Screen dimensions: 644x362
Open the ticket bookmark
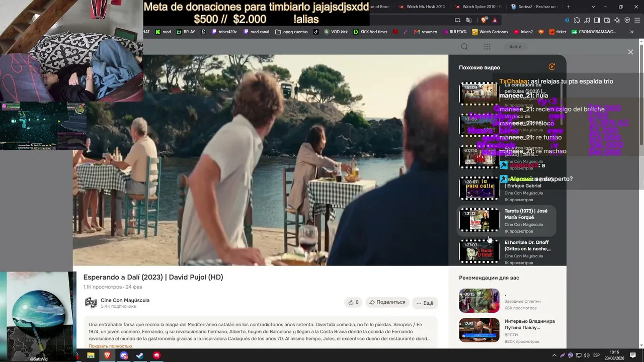click(x=557, y=32)
